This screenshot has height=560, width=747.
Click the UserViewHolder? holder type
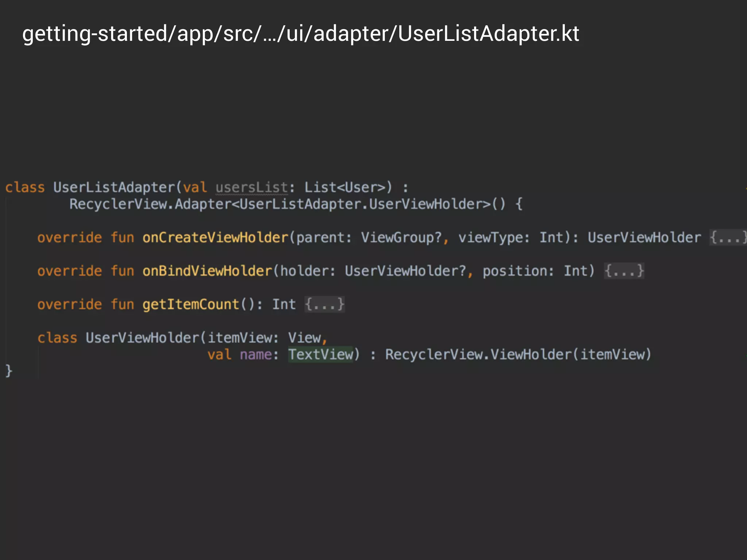point(406,271)
